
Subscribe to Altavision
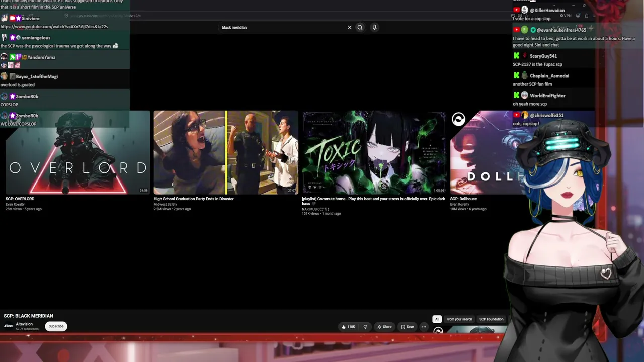click(x=56, y=326)
